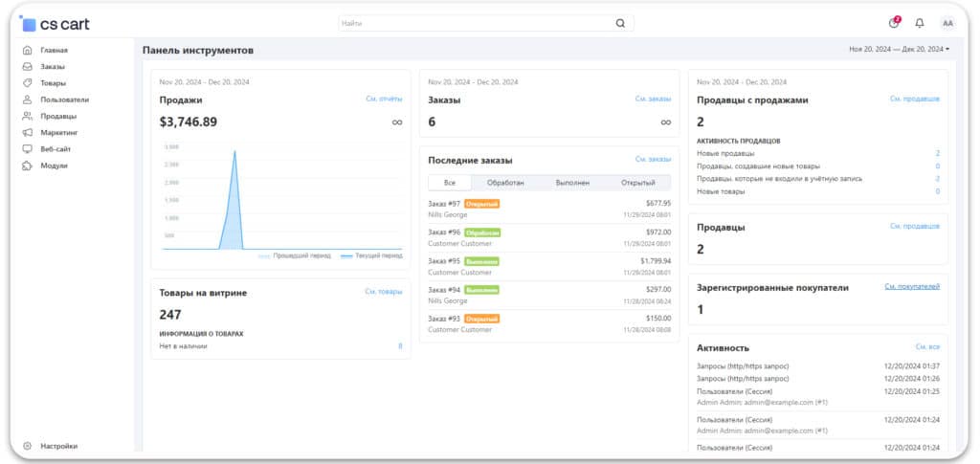Image resolution: width=980 pixels, height=464 pixels.
Task: Open the AA account avatar menu
Action: (947, 23)
